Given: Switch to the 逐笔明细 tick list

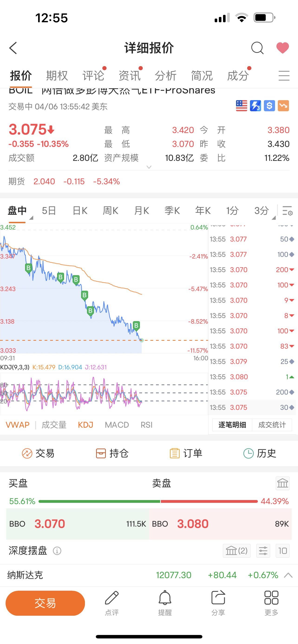Looking at the screenshot, I should [232, 425].
